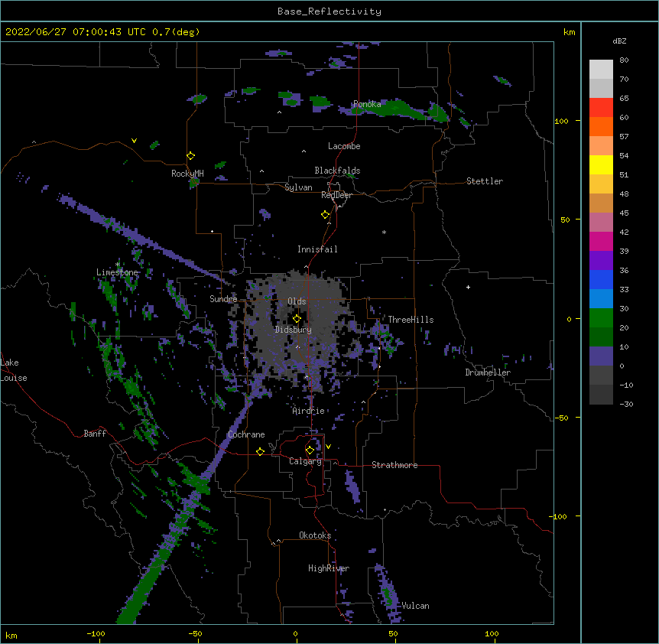Click the -50 tick label on the right axis
Screen dimensions: 659x644
coord(561,418)
